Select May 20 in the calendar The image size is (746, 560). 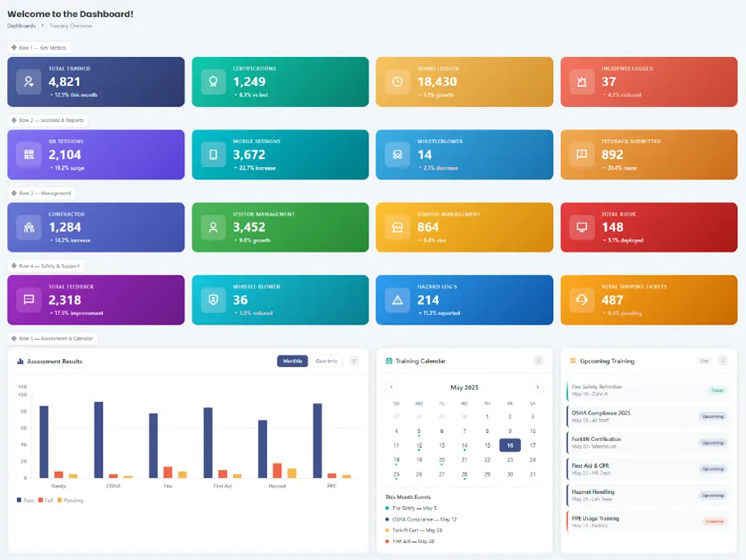[x=441, y=460]
